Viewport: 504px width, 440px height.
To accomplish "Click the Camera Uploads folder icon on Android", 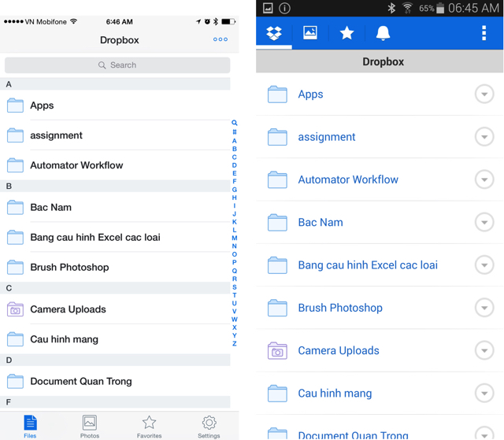I will 277,350.
